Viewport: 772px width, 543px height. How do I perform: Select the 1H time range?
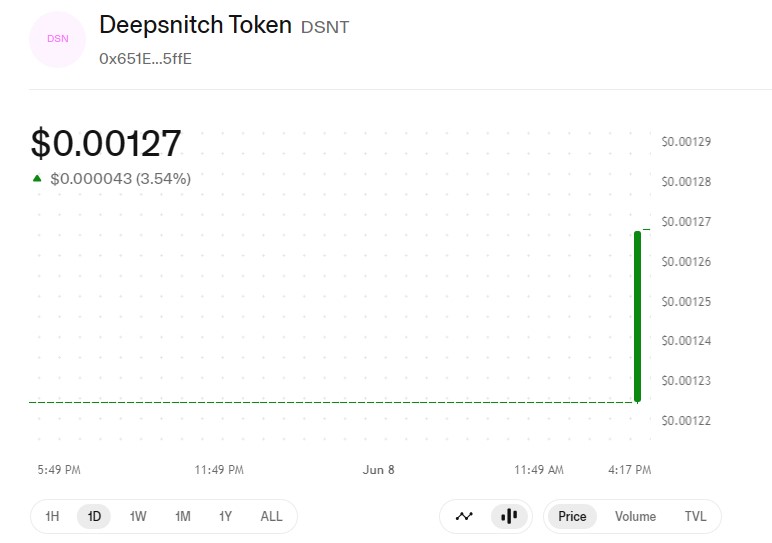pos(52,516)
